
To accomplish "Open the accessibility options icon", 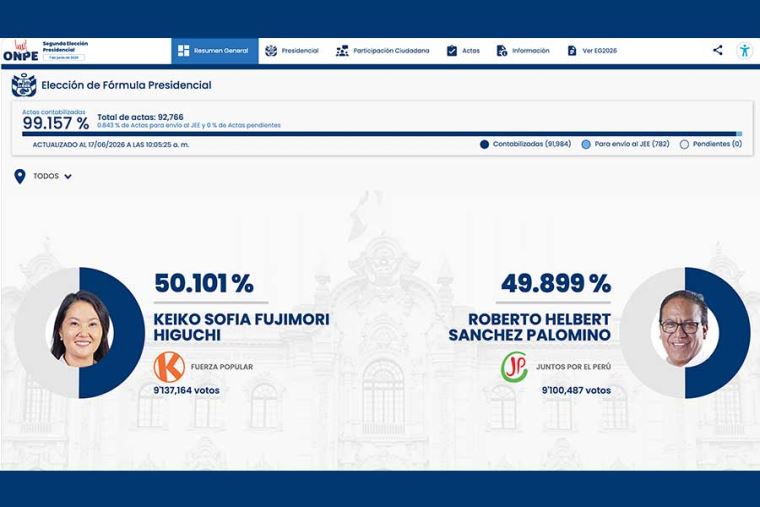I will pyautogui.click(x=744, y=50).
